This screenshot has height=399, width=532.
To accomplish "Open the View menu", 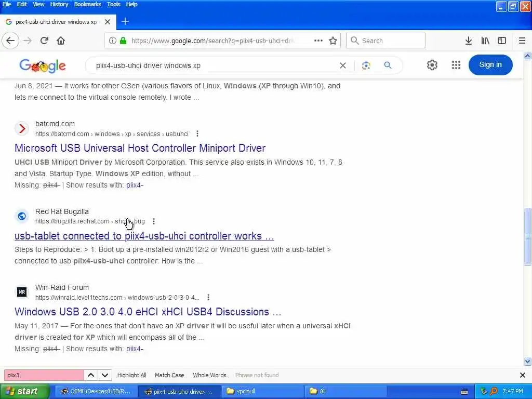I will click(x=38, y=4).
